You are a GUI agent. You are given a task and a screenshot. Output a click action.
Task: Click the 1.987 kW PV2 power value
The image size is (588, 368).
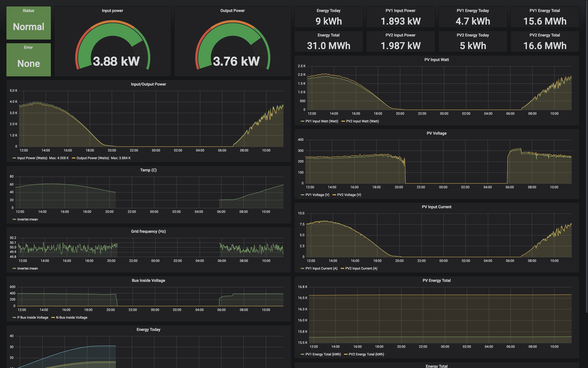click(x=400, y=46)
